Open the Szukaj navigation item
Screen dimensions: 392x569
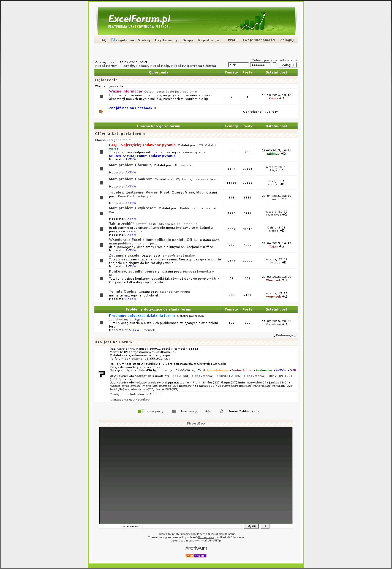pyautogui.click(x=144, y=40)
